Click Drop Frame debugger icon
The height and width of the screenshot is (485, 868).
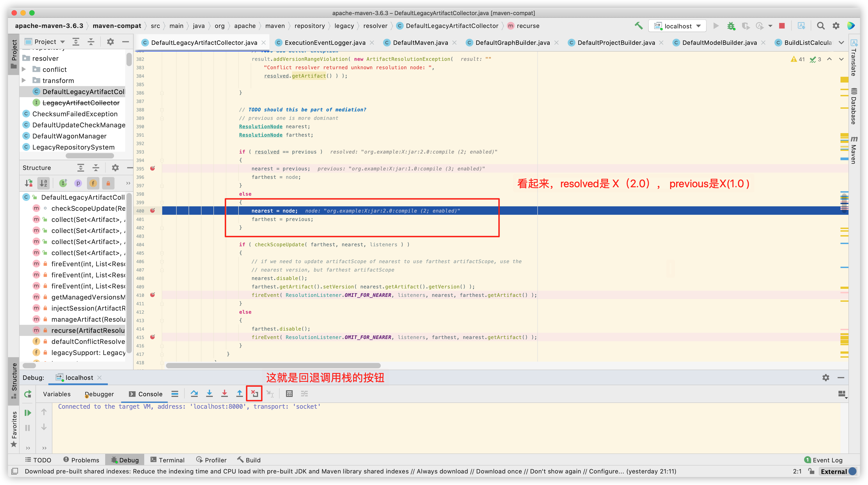pyautogui.click(x=254, y=393)
